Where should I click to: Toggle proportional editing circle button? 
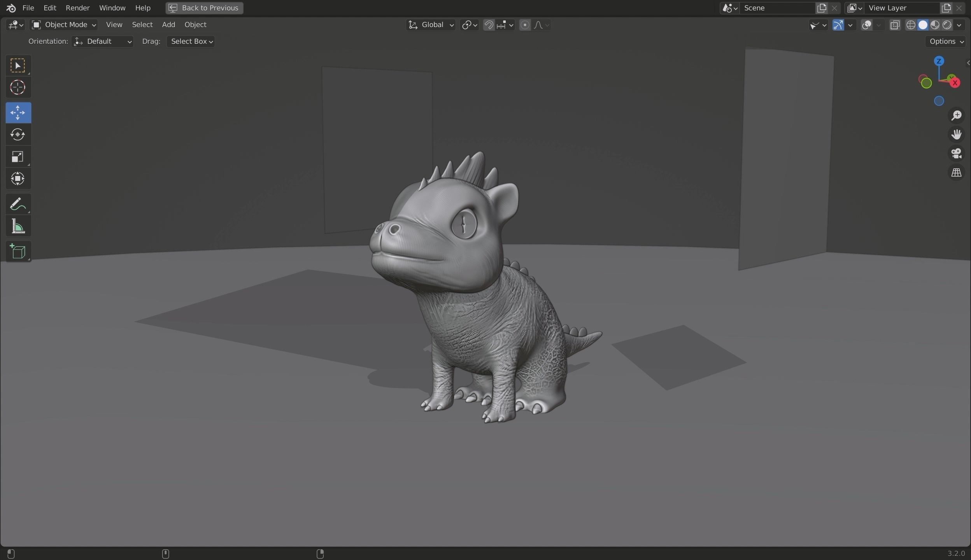click(525, 25)
